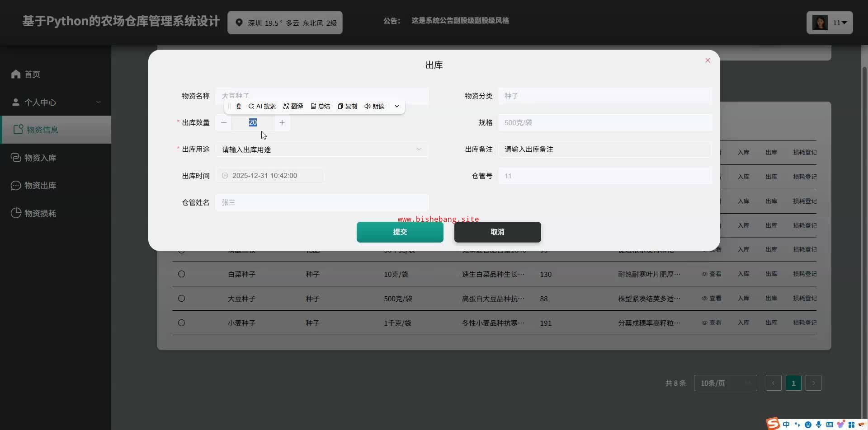Open the 10条/页 page size dropdown

[725, 383]
